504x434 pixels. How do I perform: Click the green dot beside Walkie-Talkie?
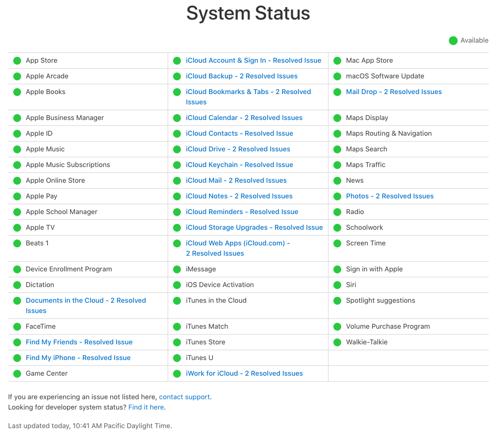point(337,342)
